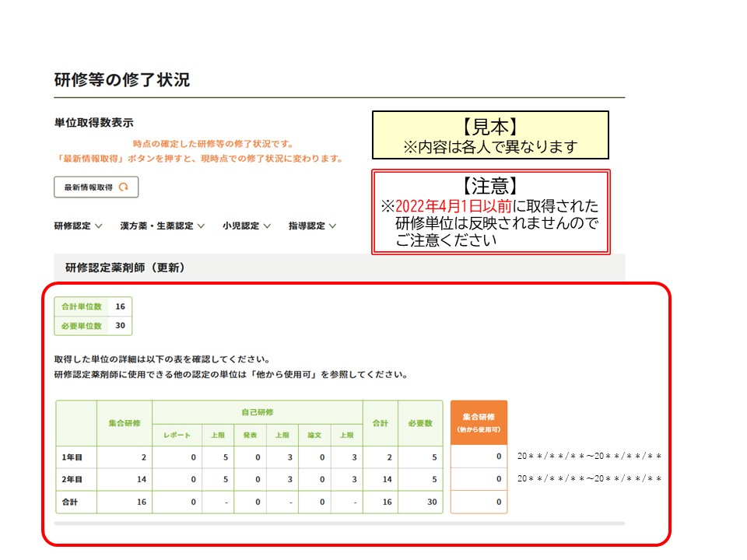Click the 必要単位数 badge showing 30
747x560 pixels.
(93, 326)
